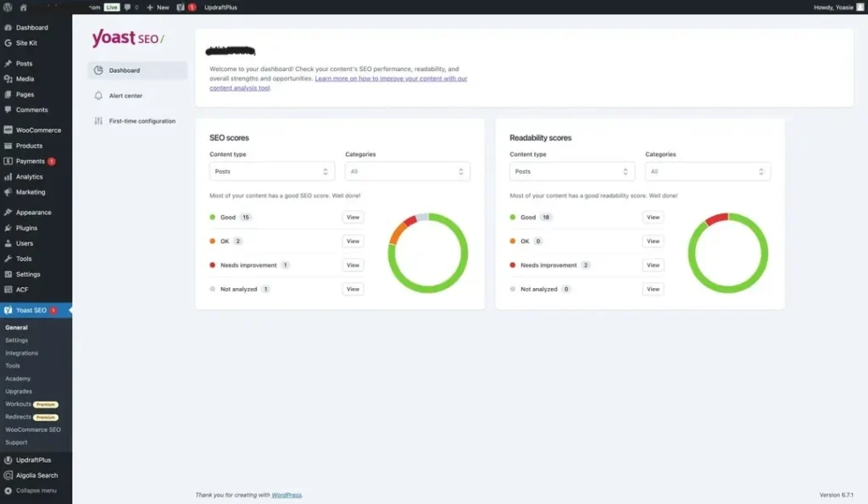
Task: View posts with Good SEO scores
Action: 353,217
